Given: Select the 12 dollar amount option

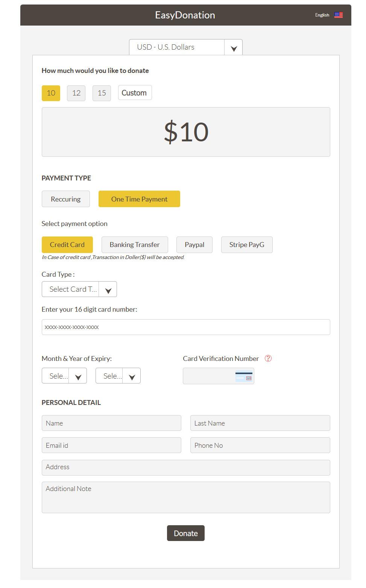Looking at the screenshot, I should coord(76,93).
